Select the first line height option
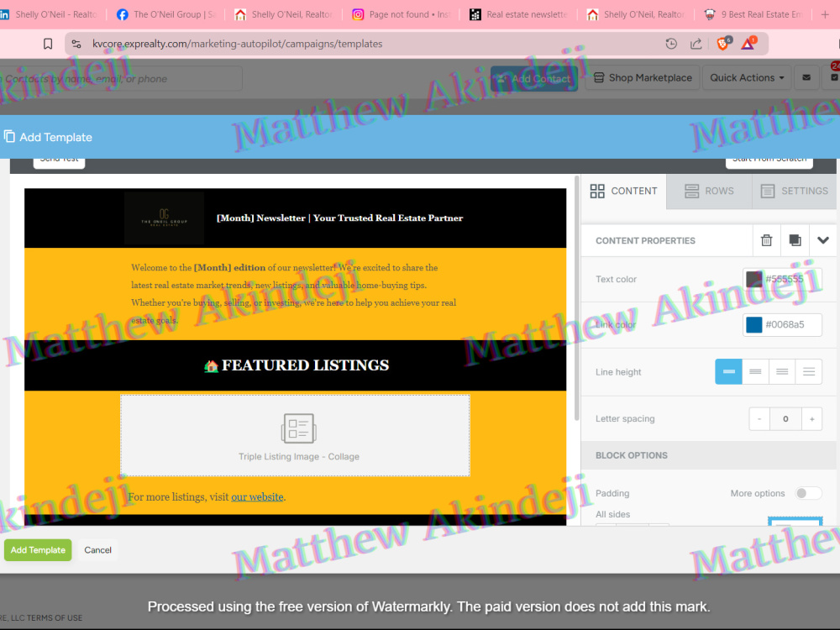 coord(728,372)
